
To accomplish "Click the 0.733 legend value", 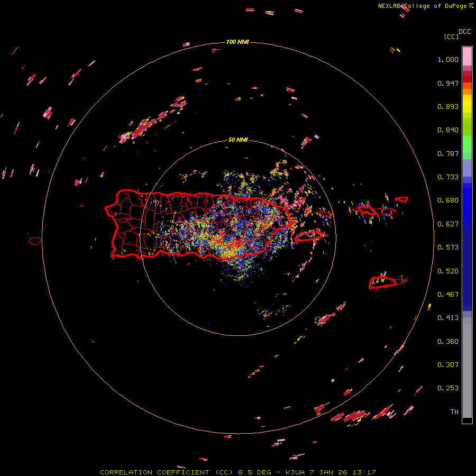I will coord(448,177).
